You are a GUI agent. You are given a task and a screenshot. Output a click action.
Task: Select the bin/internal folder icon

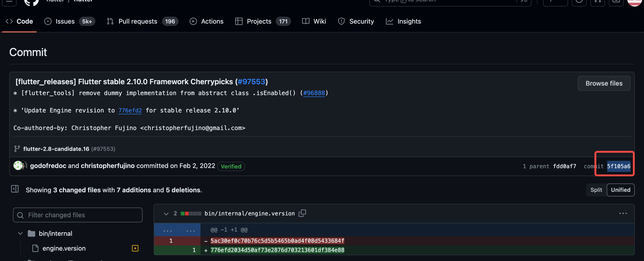pyautogui.click(x=31, y=233)
